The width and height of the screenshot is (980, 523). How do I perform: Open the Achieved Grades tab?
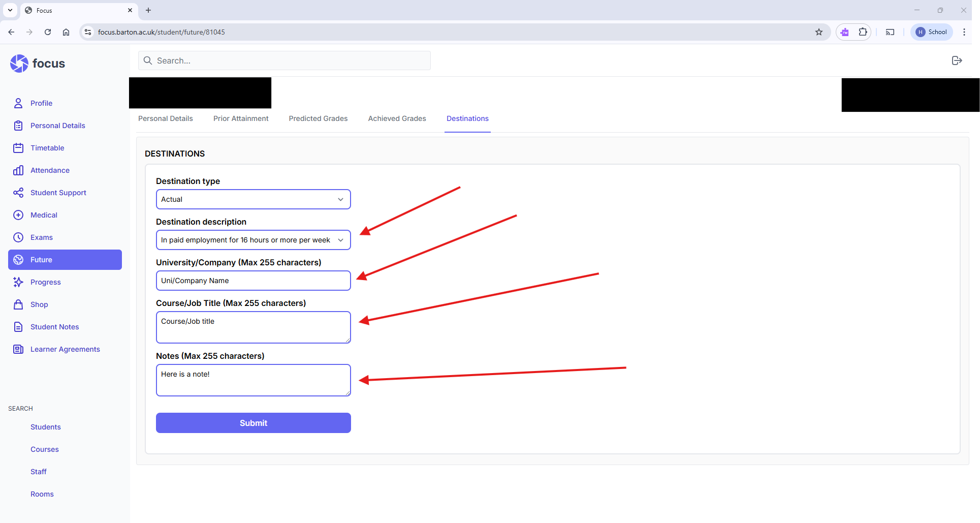coord(397,118)
